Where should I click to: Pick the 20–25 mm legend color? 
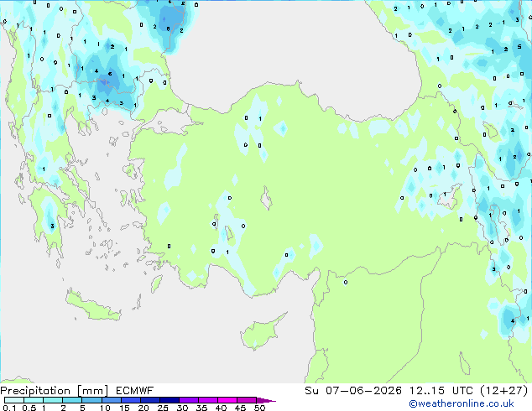(x=149, y=400)
